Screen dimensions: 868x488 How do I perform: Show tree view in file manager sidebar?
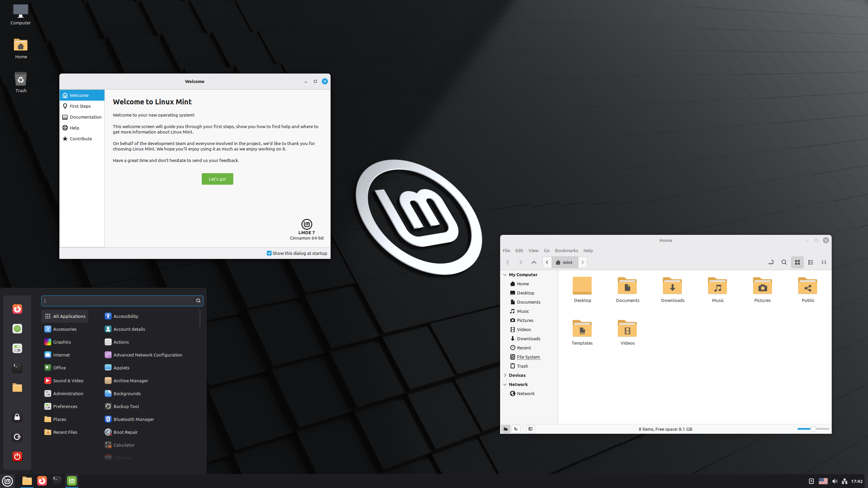516,429
